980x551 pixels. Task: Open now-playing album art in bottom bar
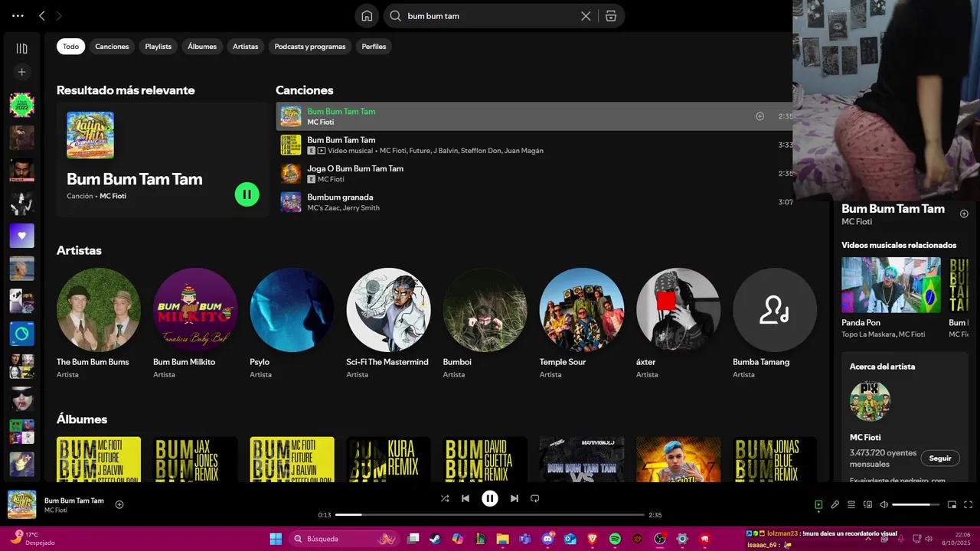coord(21,504)
